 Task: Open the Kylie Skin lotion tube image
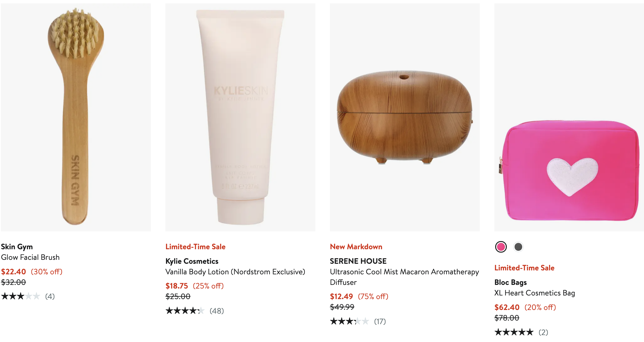pos(240,117)
